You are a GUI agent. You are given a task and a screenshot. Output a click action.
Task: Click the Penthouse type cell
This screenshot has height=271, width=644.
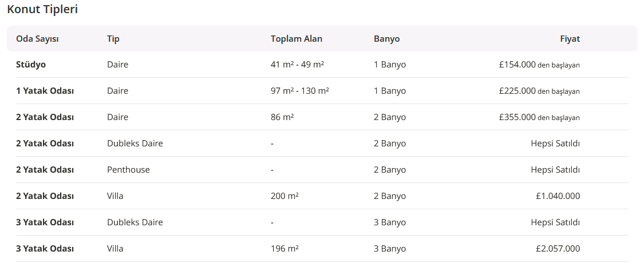(x=128, y=170)
